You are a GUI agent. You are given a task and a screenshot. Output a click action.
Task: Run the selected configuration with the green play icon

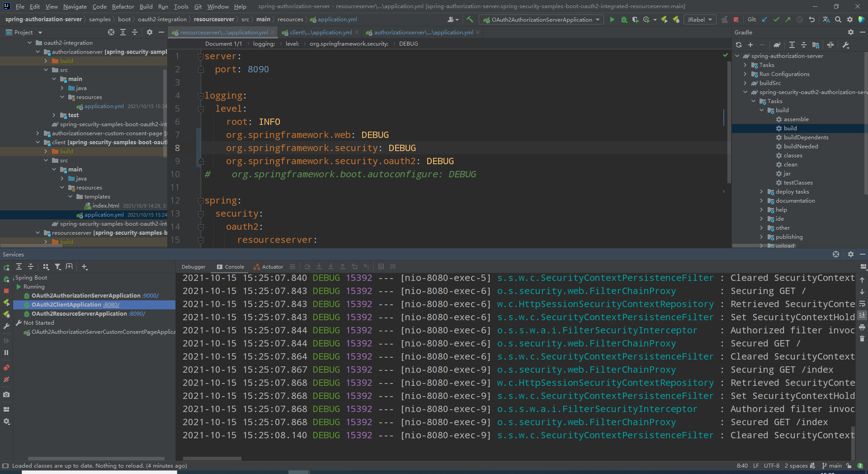(x=612, y=19)
